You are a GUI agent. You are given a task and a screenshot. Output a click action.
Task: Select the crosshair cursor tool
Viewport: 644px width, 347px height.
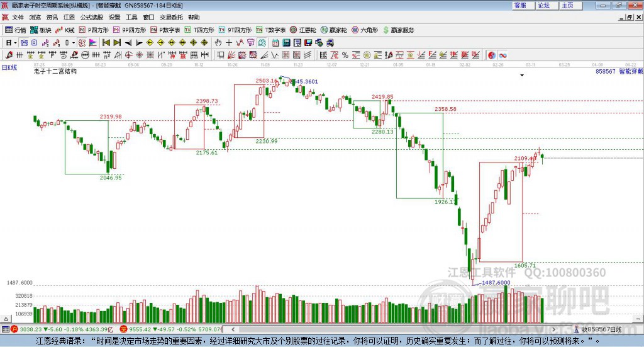pyautogui.click(x=229, y=43)
